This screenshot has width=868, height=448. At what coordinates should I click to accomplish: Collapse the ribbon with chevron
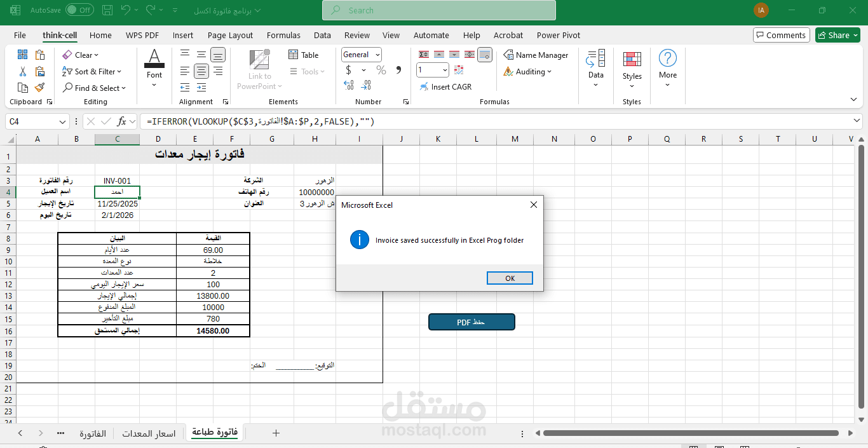click(854, 100)
